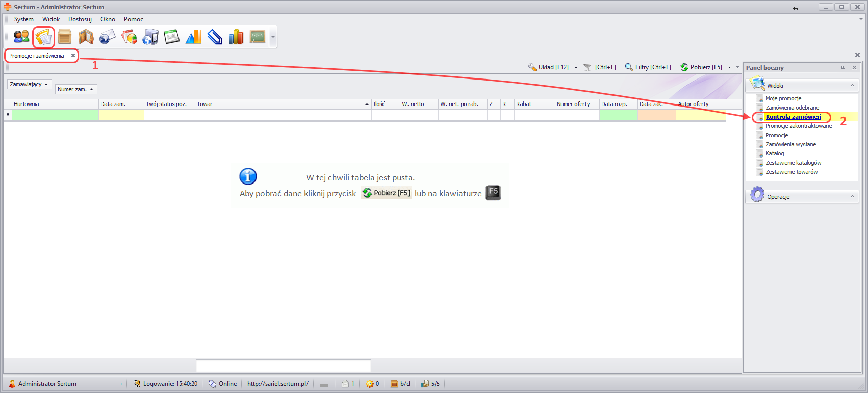868x393 pixels.
Task: Click the chalkboard toolbar icon
Action: click(258, 37)
